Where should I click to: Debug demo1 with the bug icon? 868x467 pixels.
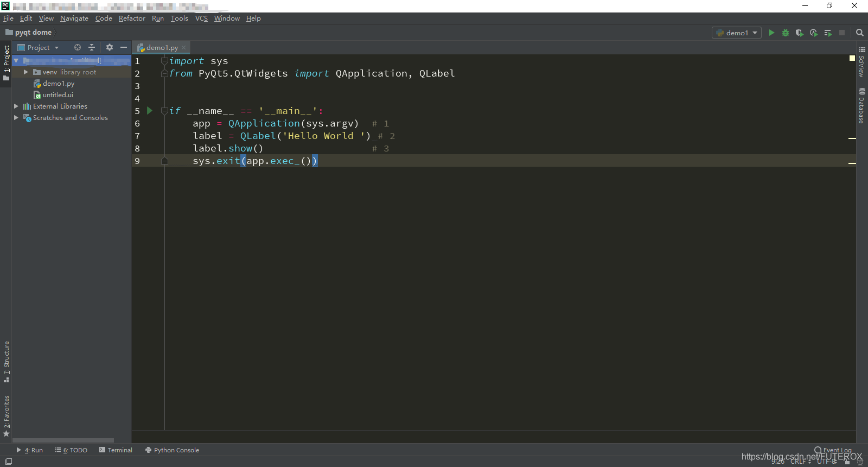click(786, 33)
